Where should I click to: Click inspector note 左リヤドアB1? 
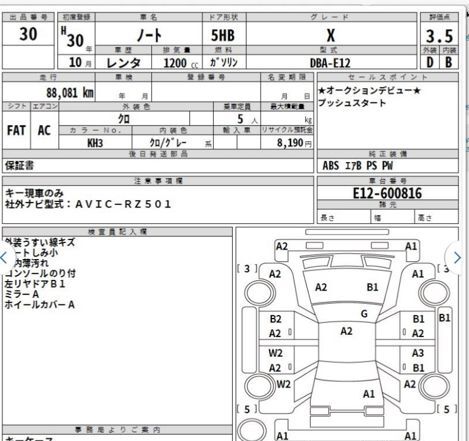tap(35, 284)
